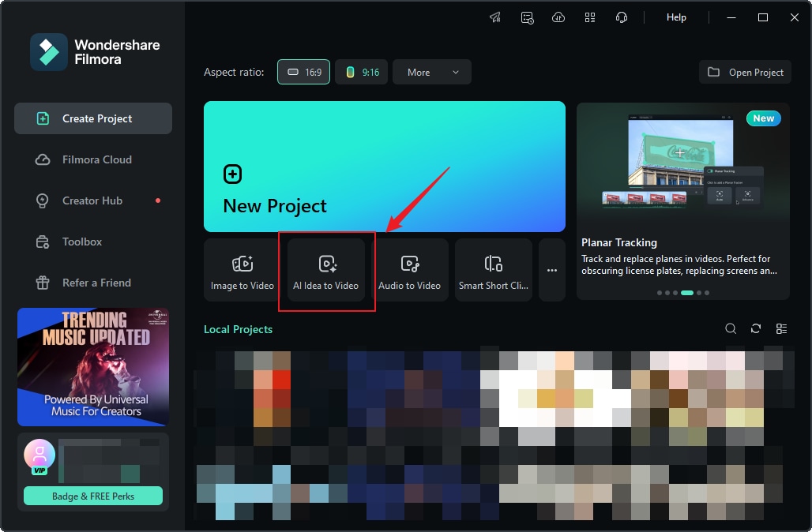This screenshot has height=532, width=812.
Task: Launch the AI Idea to Video tool
Action: (x=326, y=270)
